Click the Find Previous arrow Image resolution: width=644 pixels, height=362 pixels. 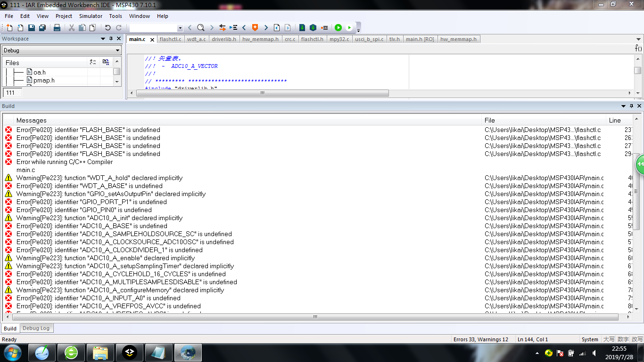[190, 28]
